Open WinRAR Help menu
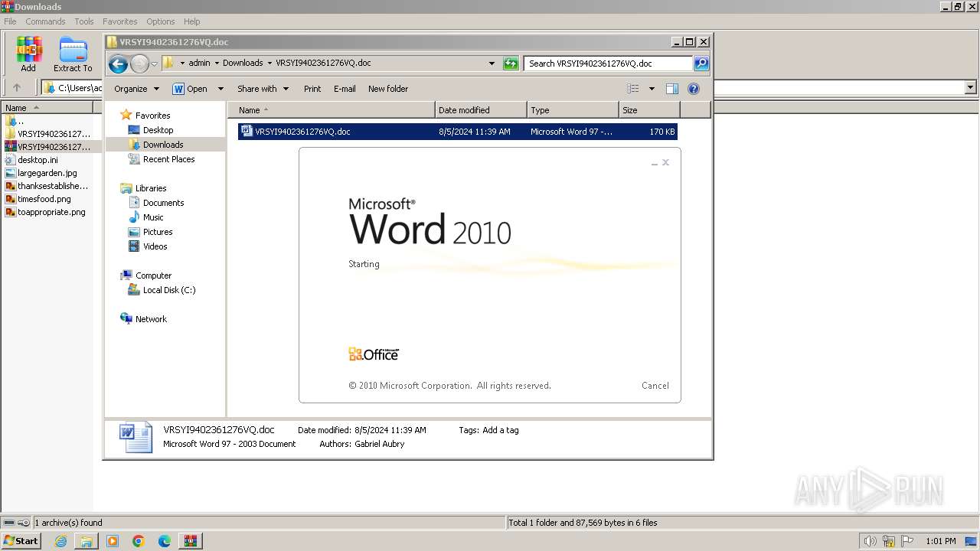 [192, 21]
